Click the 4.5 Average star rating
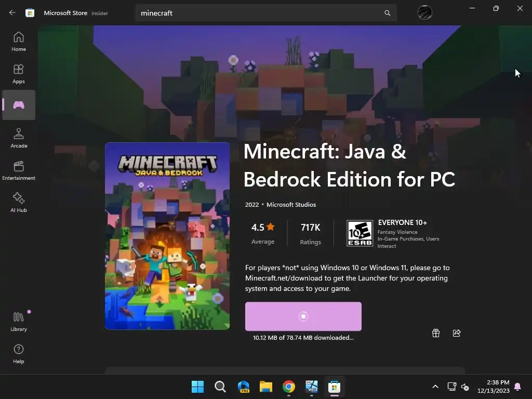 tap(263, 233)
